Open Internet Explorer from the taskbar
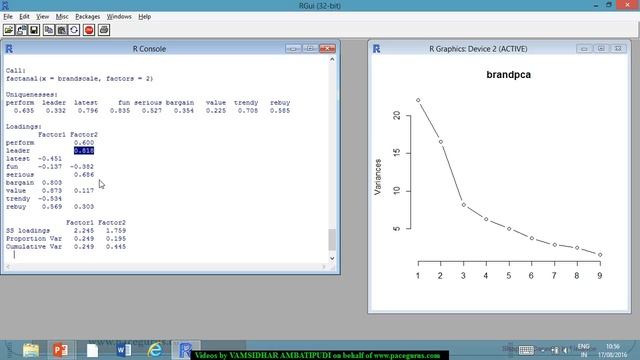The height and width of the screenshot is (360, 640). point(155,350)
